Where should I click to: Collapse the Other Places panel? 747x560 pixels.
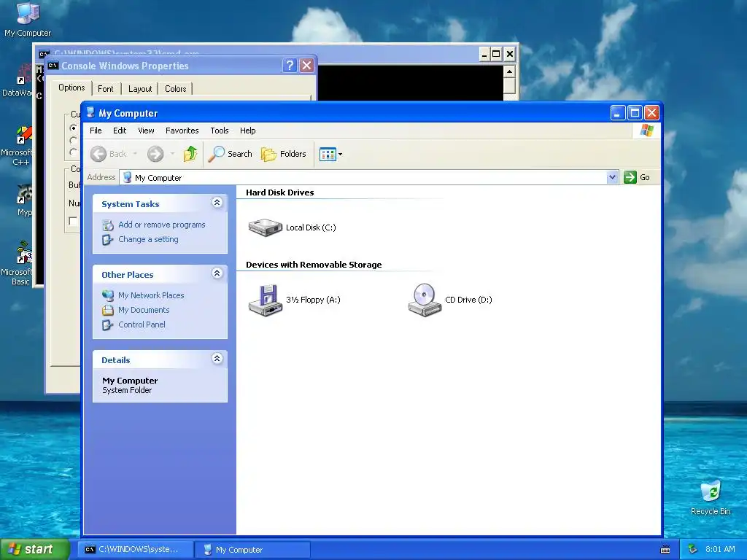[x=217, y=273]
